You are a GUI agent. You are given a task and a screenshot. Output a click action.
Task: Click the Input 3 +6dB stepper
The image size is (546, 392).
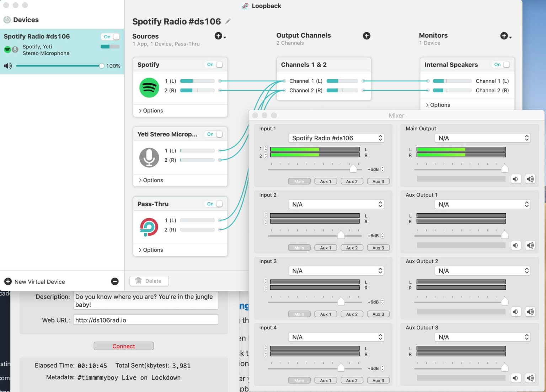[382, 302]
